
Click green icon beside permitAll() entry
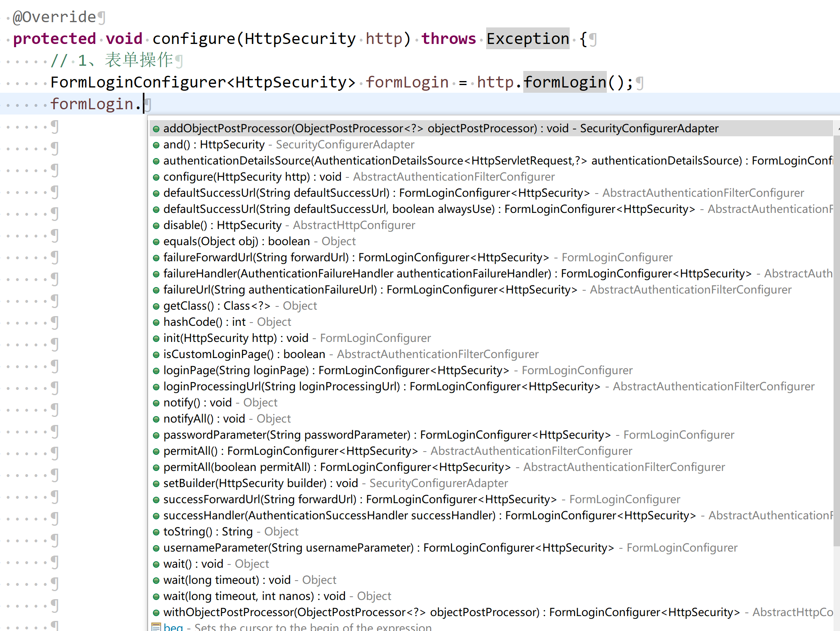[156, 452]
